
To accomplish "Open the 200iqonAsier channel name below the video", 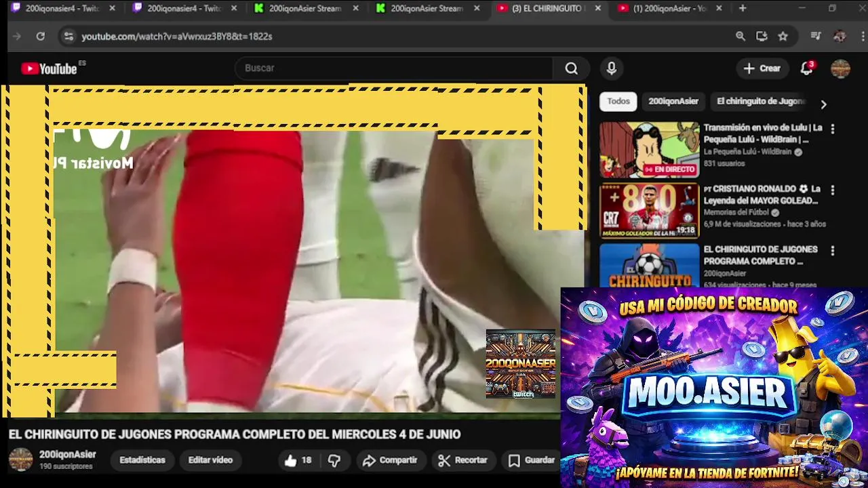I will pos(67,455).
